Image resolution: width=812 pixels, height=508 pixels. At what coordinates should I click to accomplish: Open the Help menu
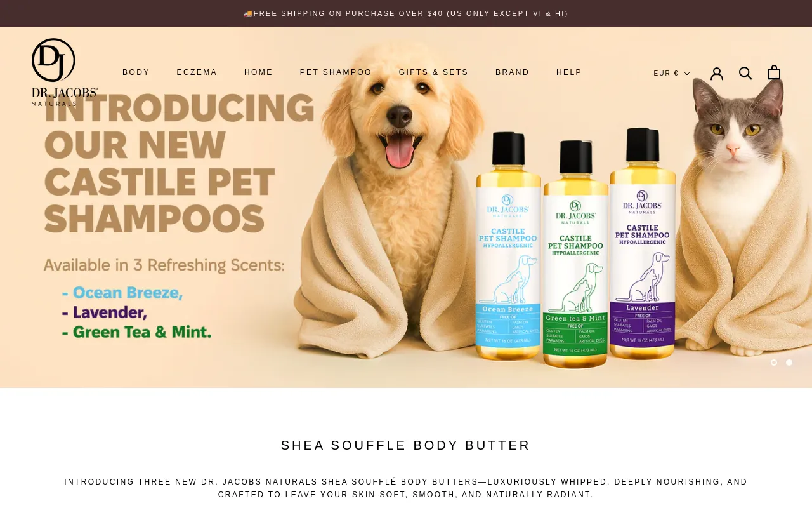[x=569, y=72]
